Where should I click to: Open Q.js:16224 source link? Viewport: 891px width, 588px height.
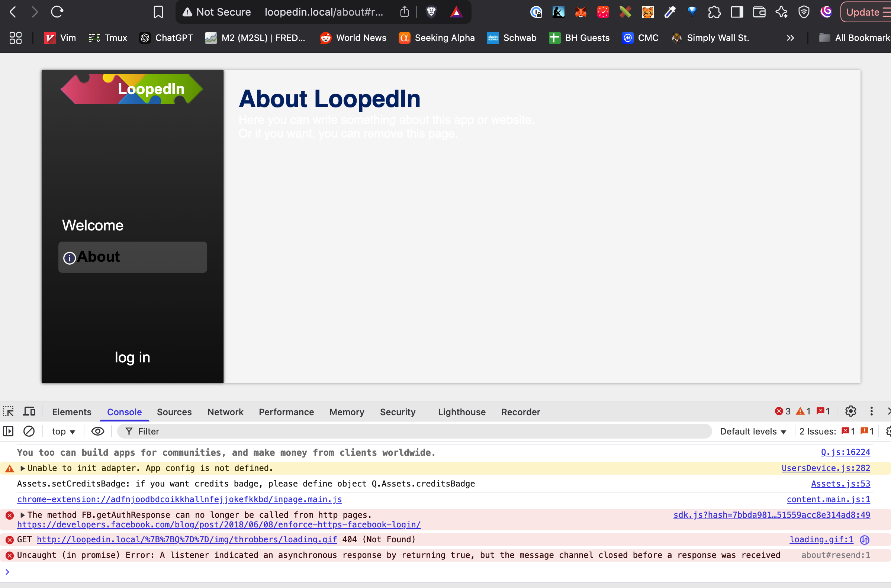point(845,452)
